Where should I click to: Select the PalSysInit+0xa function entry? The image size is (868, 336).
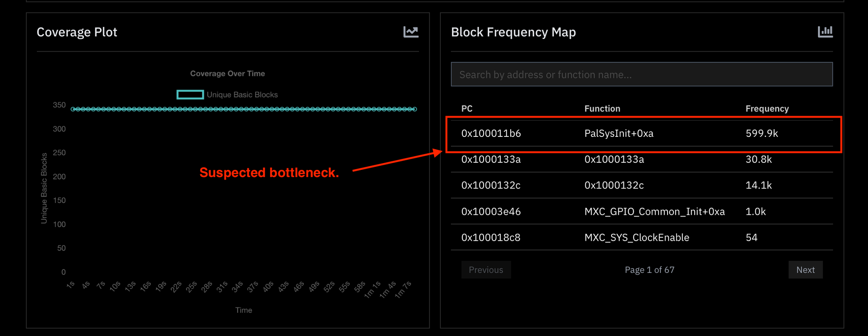click(618, 133)
